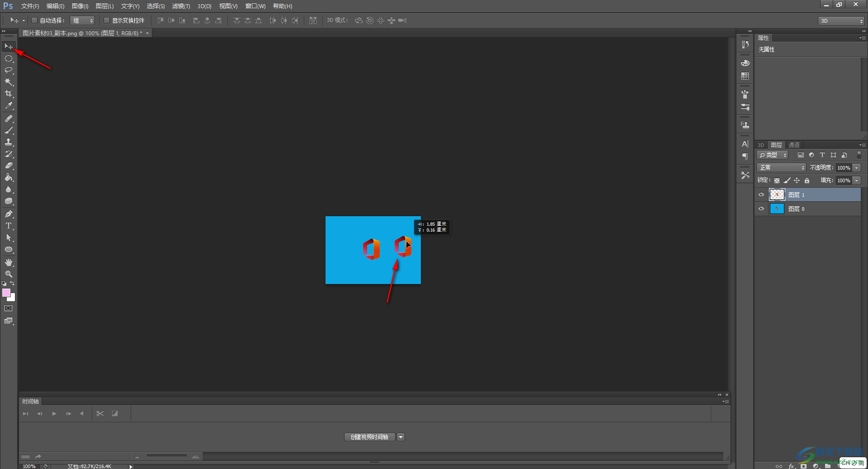Open the 滤镜(T) menu
This screenshot has height=469, width=868.
point(181,6)
